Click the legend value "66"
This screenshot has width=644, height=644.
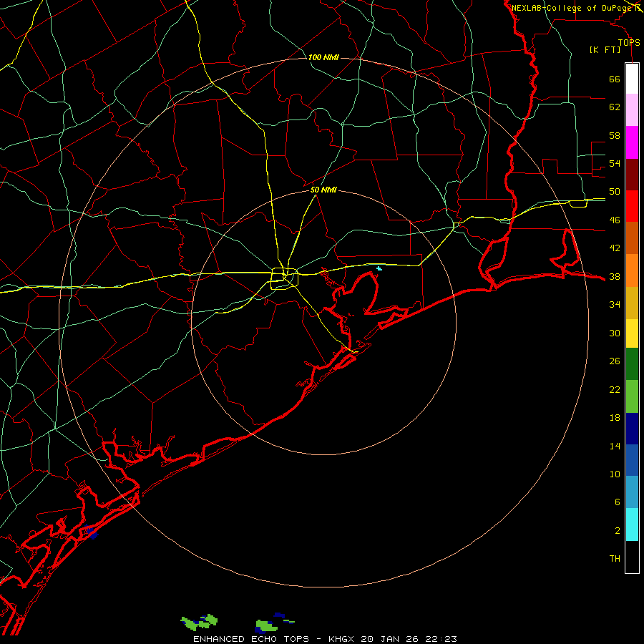(615, 79)
